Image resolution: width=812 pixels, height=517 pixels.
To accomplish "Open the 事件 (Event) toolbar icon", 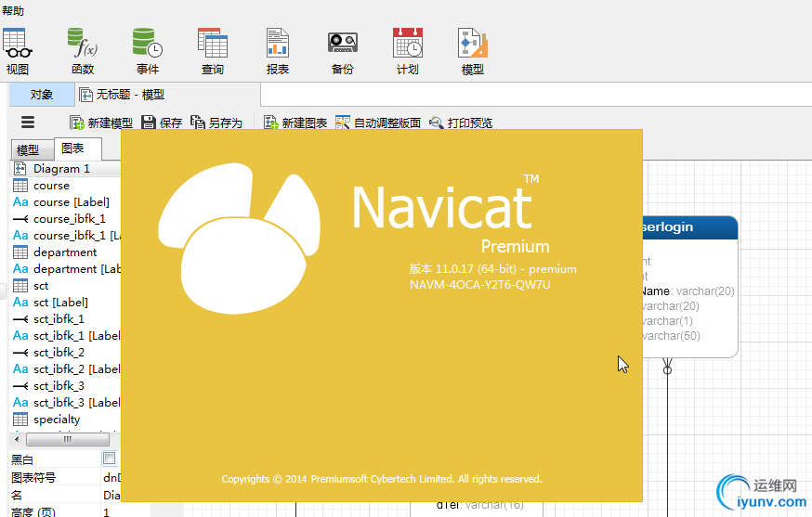I will pos(148,51).
